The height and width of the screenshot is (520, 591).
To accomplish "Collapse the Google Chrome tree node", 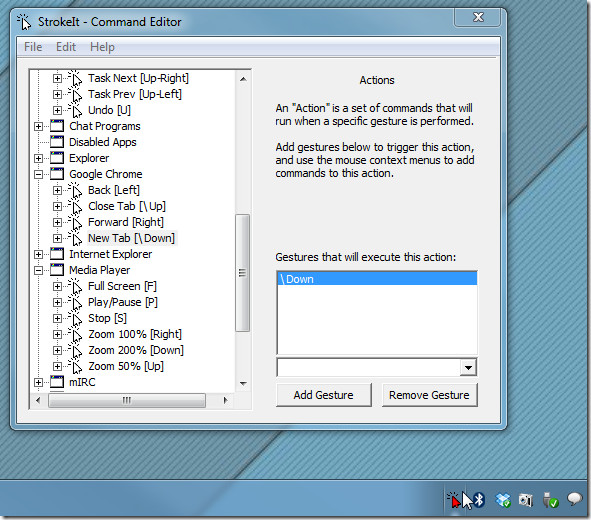I will 38,174.
